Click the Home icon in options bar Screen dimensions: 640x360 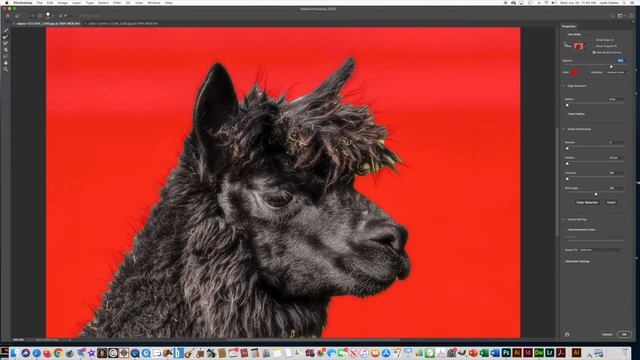tap(7, 16)
